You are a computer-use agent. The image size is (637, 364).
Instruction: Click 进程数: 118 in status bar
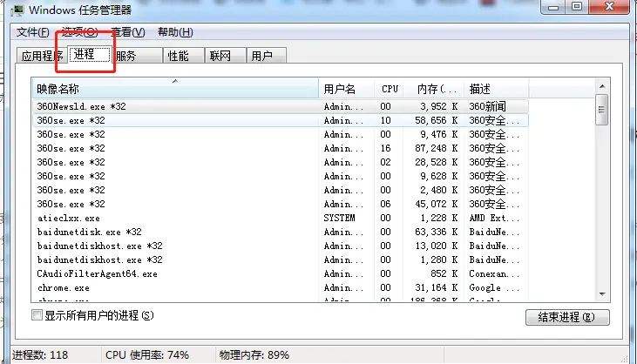pyautogui.click(x=40, y=355)
